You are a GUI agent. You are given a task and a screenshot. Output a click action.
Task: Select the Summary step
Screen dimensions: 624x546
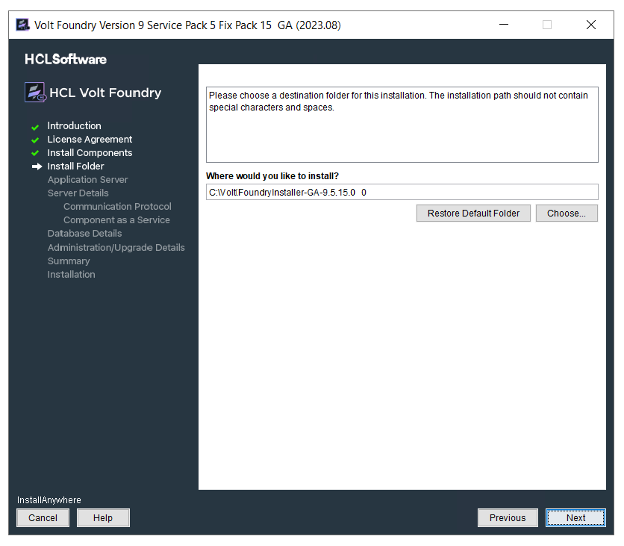pos(68,261)
